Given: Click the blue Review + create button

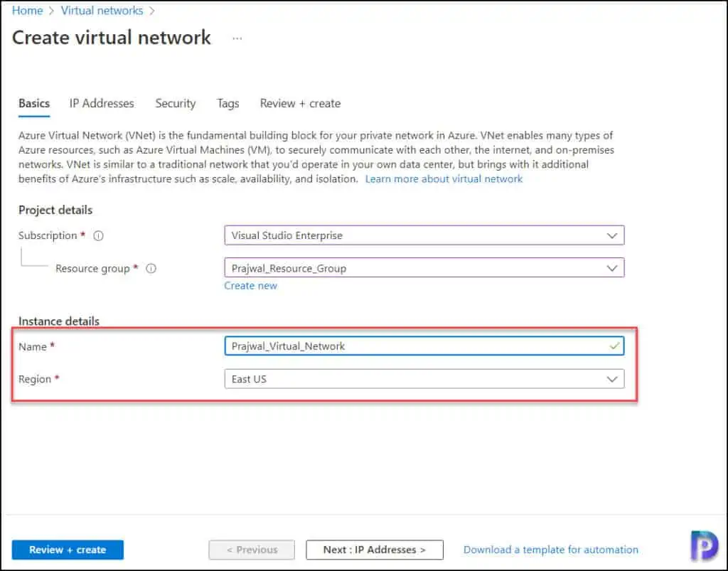Looking at the screenshot, I should pos(68,550).
